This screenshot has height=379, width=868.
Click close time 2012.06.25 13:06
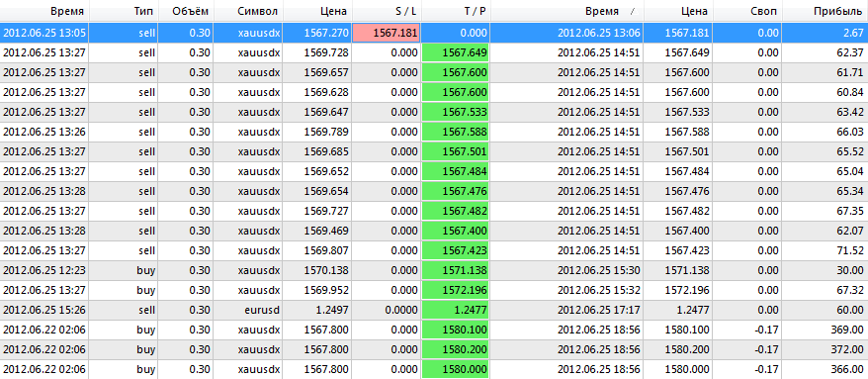tap(599, 33)
